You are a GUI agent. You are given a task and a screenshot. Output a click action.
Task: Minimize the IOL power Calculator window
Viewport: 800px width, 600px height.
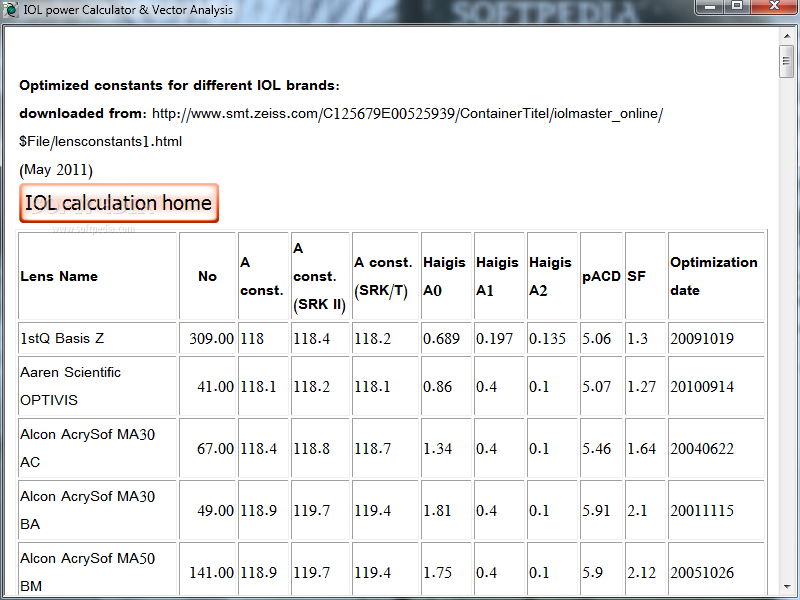point(710,7)
